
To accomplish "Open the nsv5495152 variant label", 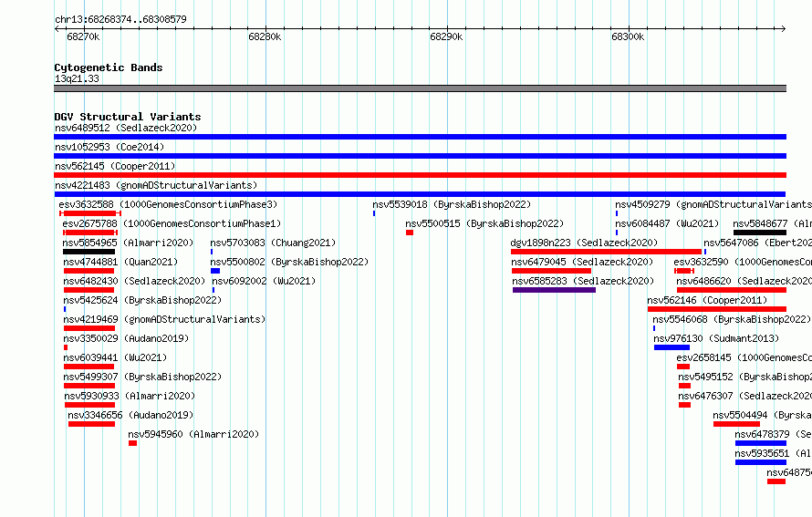I will tap(745, 377).
